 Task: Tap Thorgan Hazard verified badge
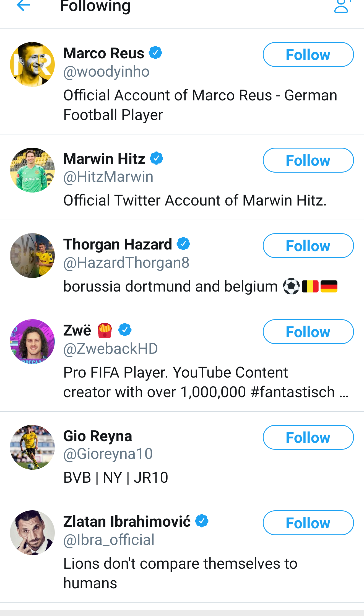(x=183, y=244)
